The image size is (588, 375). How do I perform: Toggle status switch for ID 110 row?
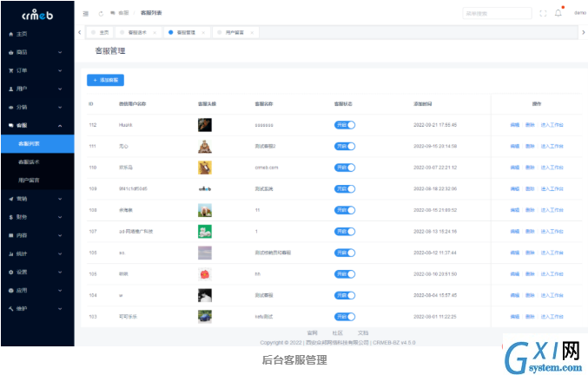pyautogui.click(x=345, y=168)
